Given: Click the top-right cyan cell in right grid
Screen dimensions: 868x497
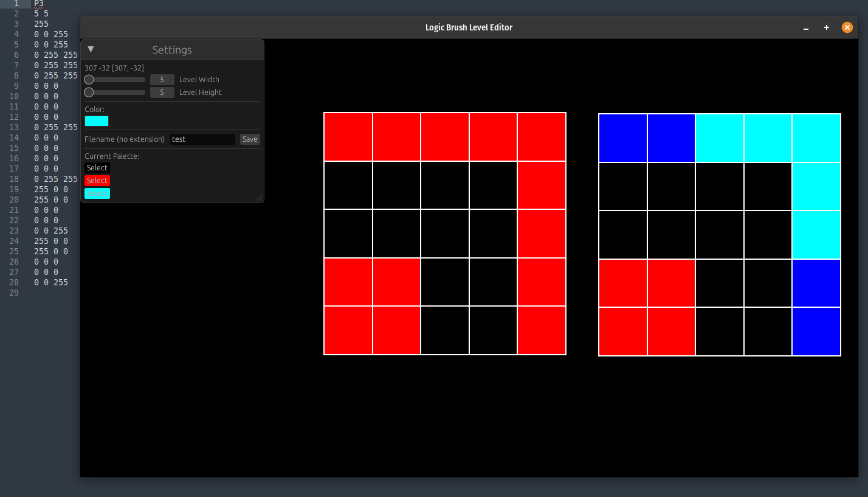Looking at the screenshot, I should (816, 138).
